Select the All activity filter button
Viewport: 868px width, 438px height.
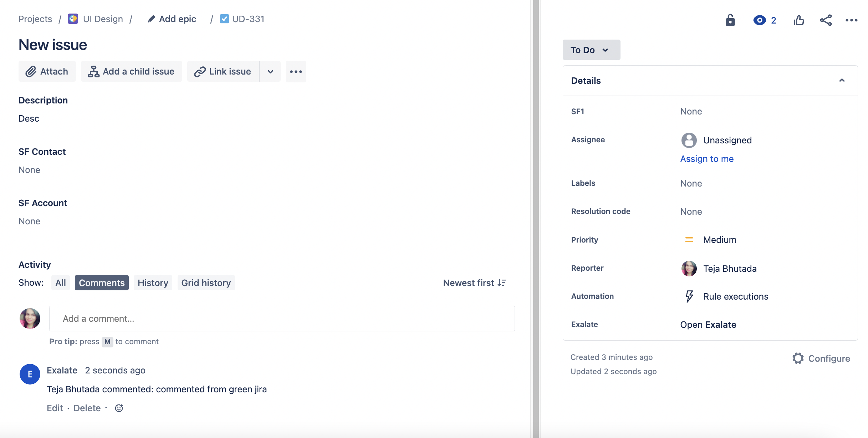60,283
